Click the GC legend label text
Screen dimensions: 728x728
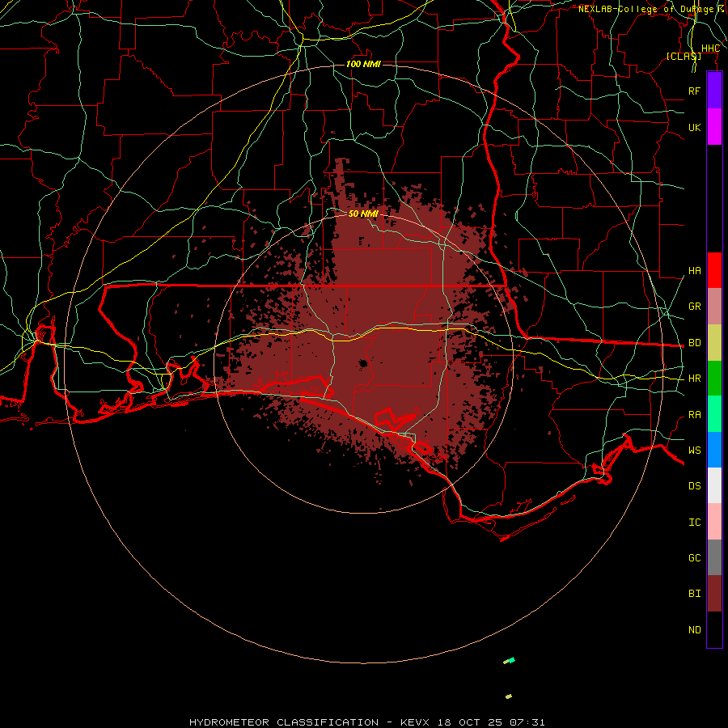pyautogui.click(x=694, y=557)
